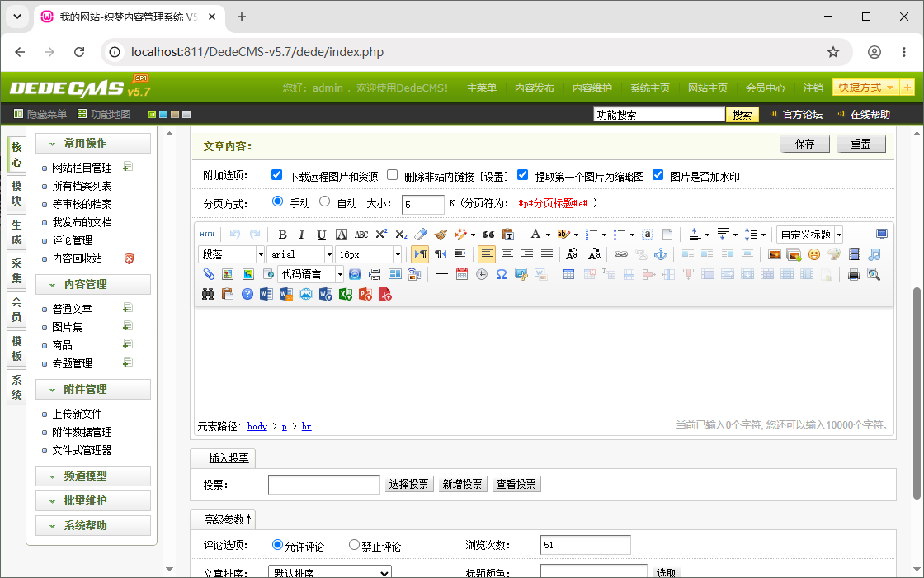Viewport: 924px width, 578px height.
Task: Open the 快捷方式 shortcut dropdown
Action: click(865, 88)
